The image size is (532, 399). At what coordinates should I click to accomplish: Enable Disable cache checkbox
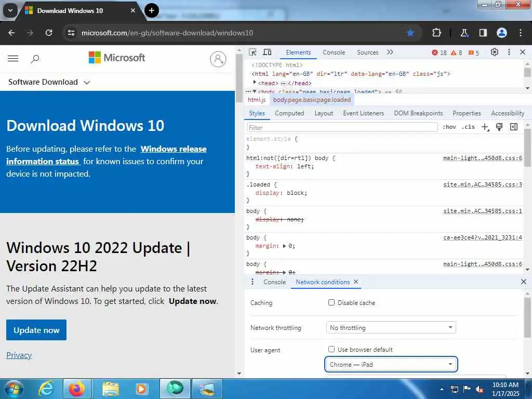[331, 303]
